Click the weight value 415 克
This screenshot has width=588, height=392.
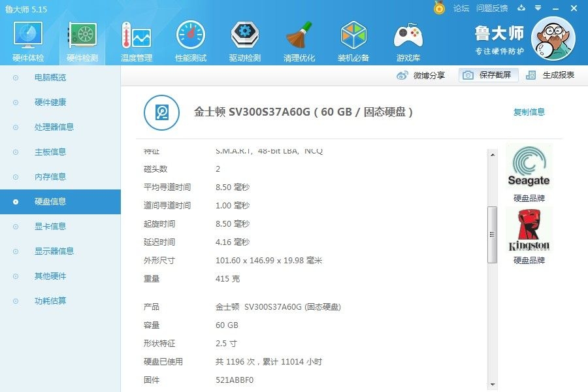pos(227,279)
